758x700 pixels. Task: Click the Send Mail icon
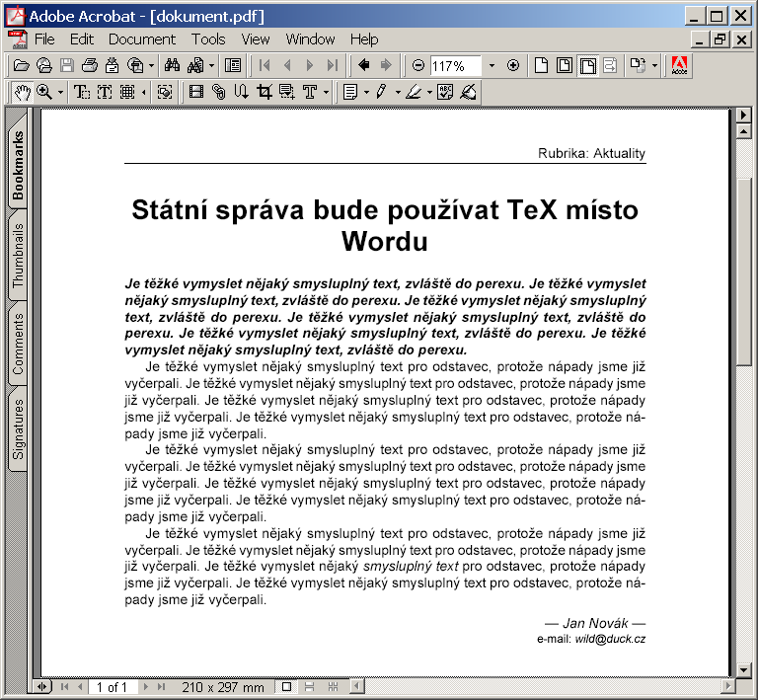coord(113,65)
